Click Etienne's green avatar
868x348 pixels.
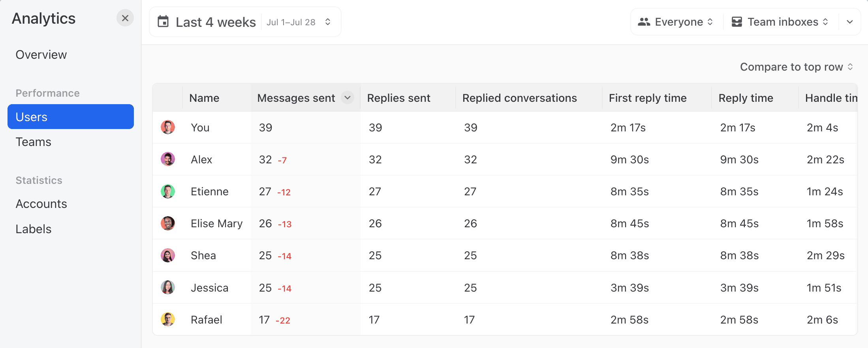pos(168,191)
